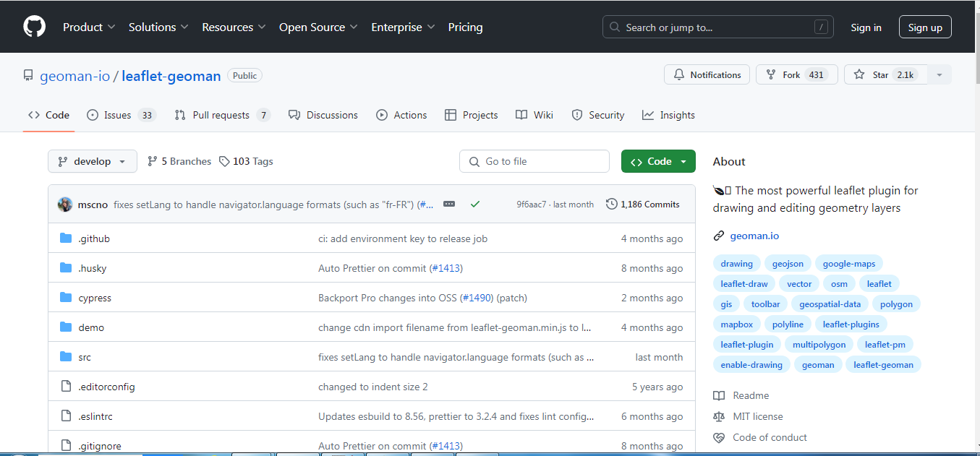Click mscno's avatar image
The image size is (980, 456).
pos(65,205)
